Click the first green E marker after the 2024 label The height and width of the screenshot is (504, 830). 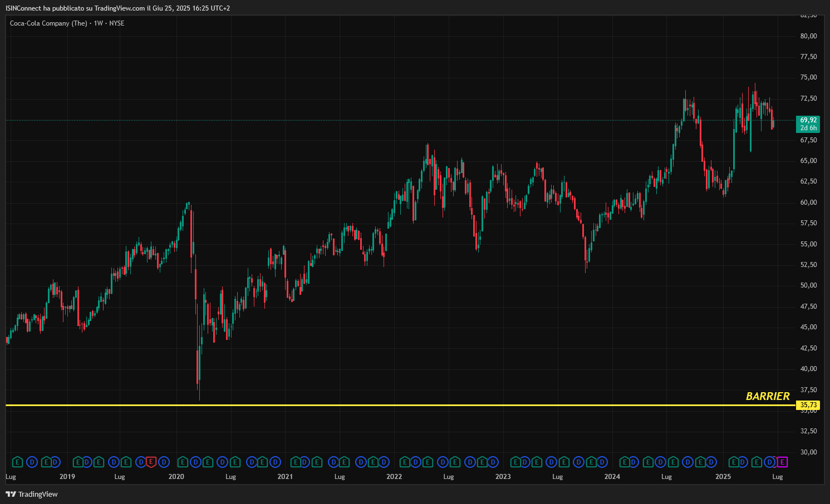point(625,462)
